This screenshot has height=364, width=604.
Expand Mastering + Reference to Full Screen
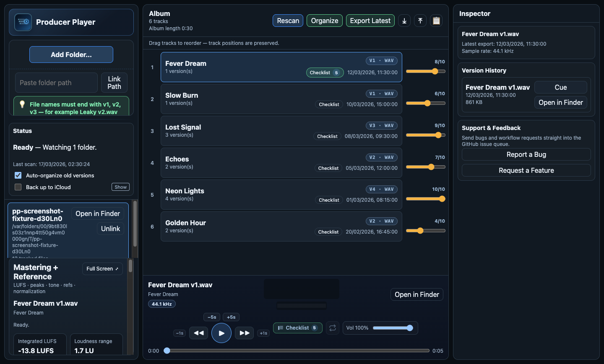click(x=102, y=268)
